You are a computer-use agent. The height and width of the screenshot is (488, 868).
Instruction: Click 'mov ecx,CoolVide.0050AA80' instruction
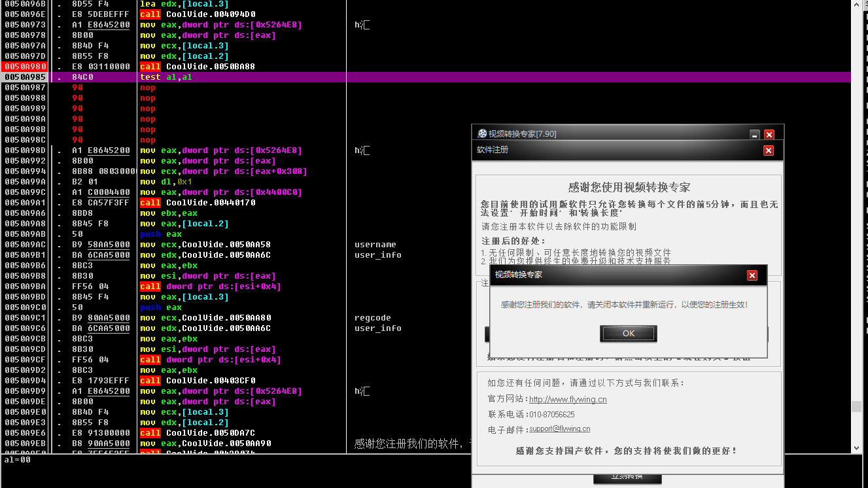pyautogui.click(x=205, y=318)
